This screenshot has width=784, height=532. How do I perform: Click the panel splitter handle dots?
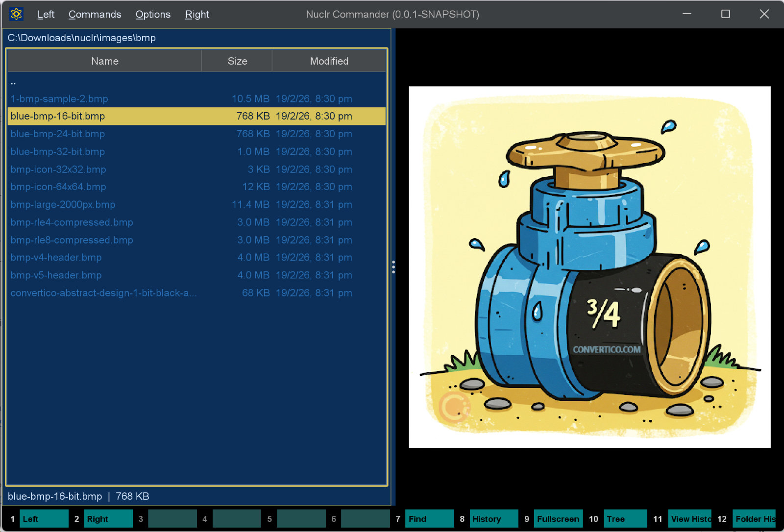tap(393, 267)
